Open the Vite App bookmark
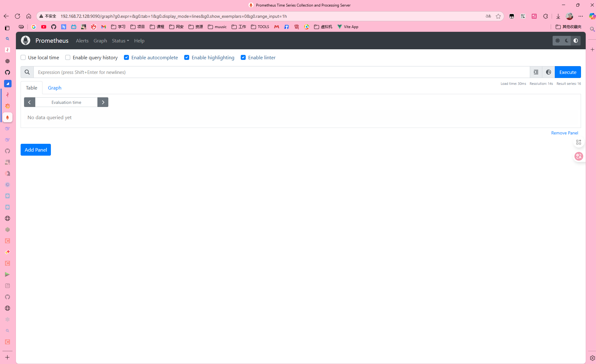596x364 pixels. point(348,27)
